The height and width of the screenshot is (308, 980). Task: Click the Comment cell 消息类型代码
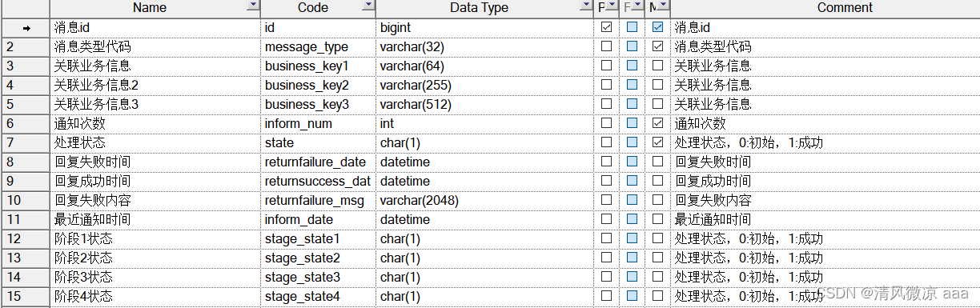pos(825,46)
